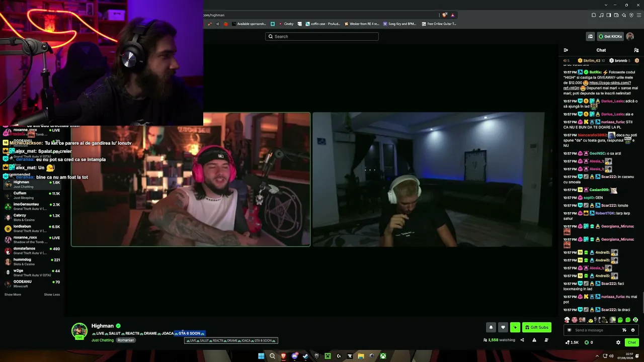Open the browser extensions puzzle icon

click(594, 15)
